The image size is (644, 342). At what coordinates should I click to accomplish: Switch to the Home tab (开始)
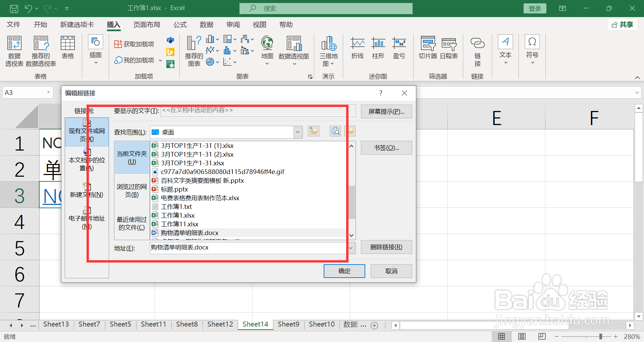(40, 24)
